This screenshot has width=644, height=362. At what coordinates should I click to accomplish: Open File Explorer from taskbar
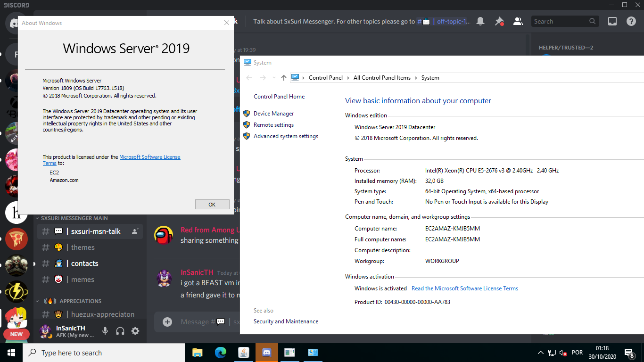[x=198, y=353]
